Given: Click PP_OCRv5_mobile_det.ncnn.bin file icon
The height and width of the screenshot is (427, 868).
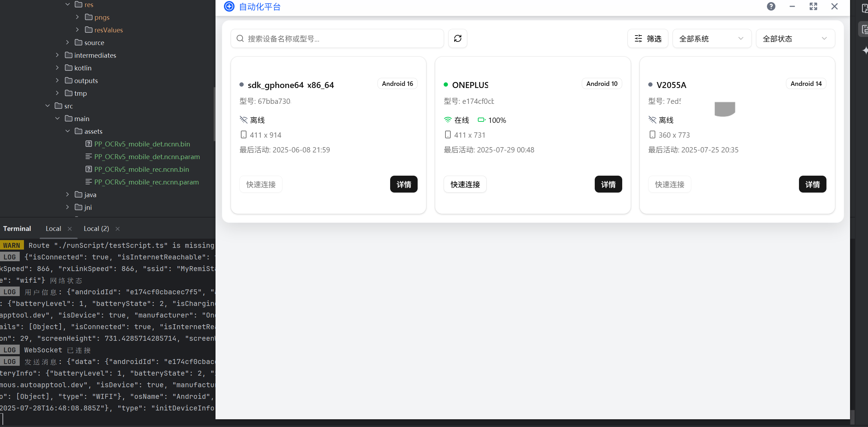Looking at the screenshot, I should (89, 144).
